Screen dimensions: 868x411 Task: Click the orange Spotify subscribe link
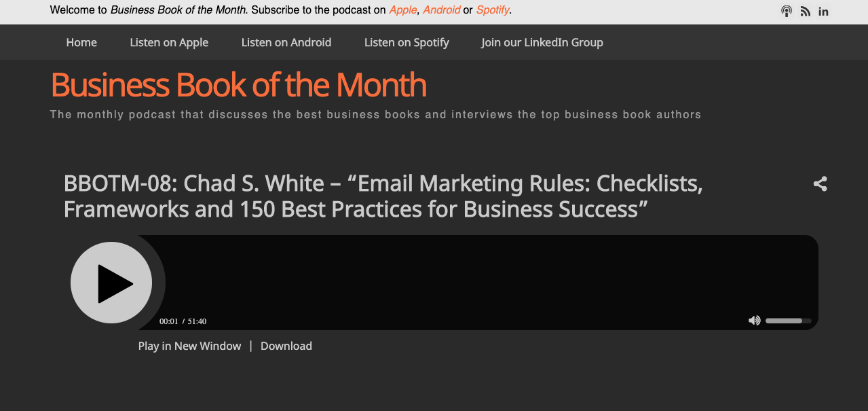(x=493, y=10)
